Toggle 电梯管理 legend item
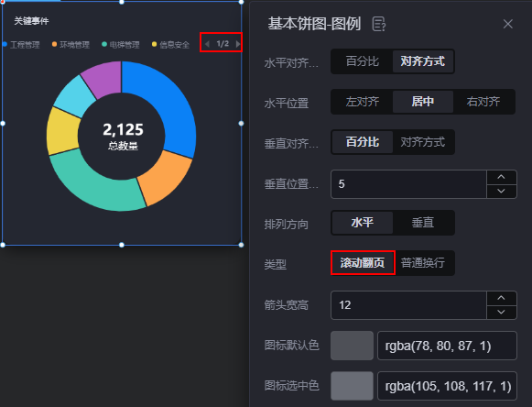The image size is (532, 407). [121, 45]
